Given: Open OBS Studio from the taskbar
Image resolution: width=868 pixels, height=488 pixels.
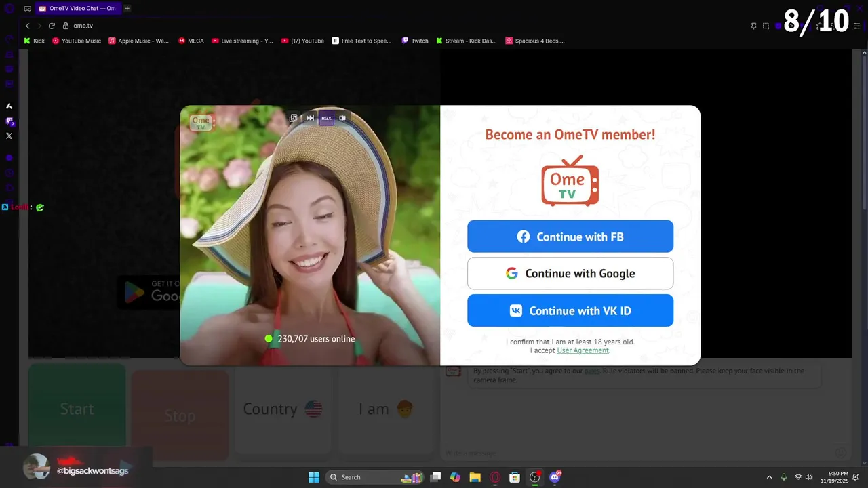Looking at the screenshot, I should [535, 477].
